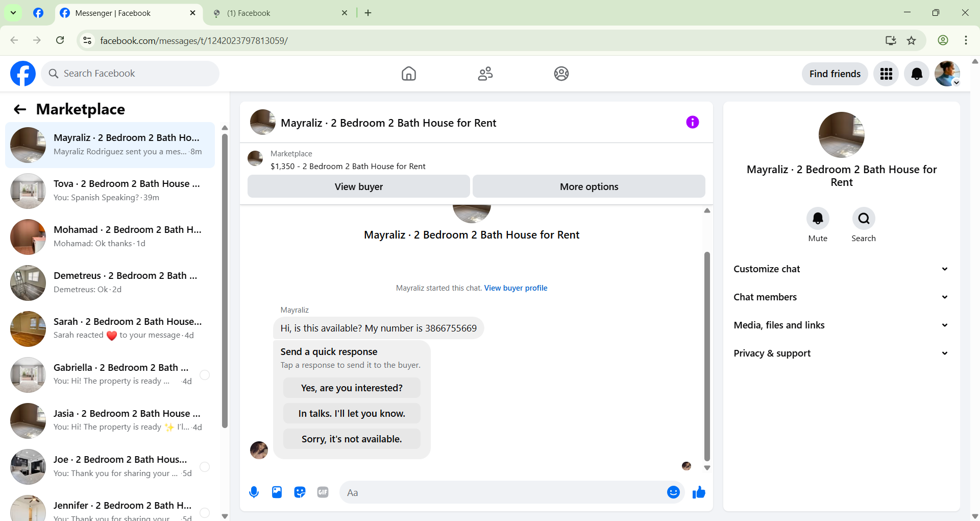Image resolution: width=980 pixels, height=521 pixels.
Task: Expand the Chat members section
Action: [841, 297]
